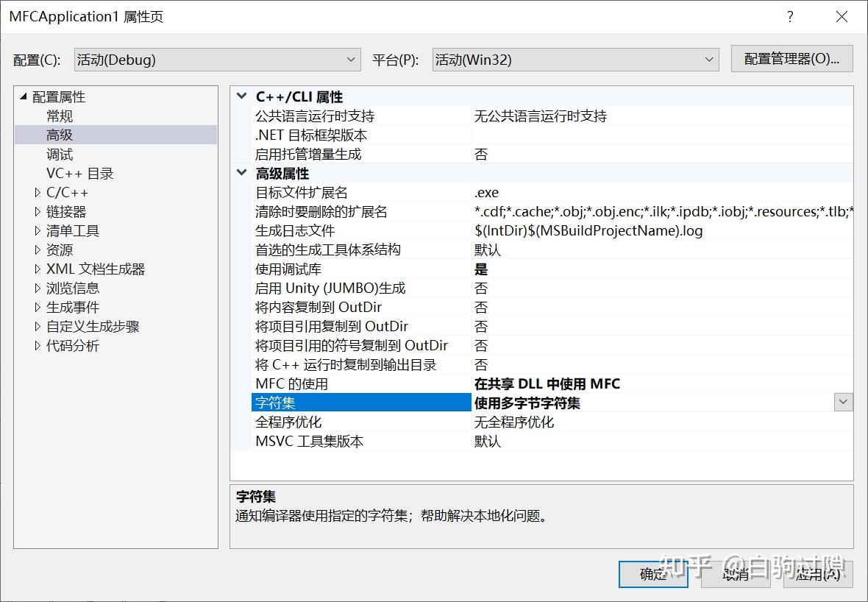Image resolution: width=868 pixels, height=602 pixels.
Task: Expand the 代码分析 tree node arrow
Action: pos(37,346)
